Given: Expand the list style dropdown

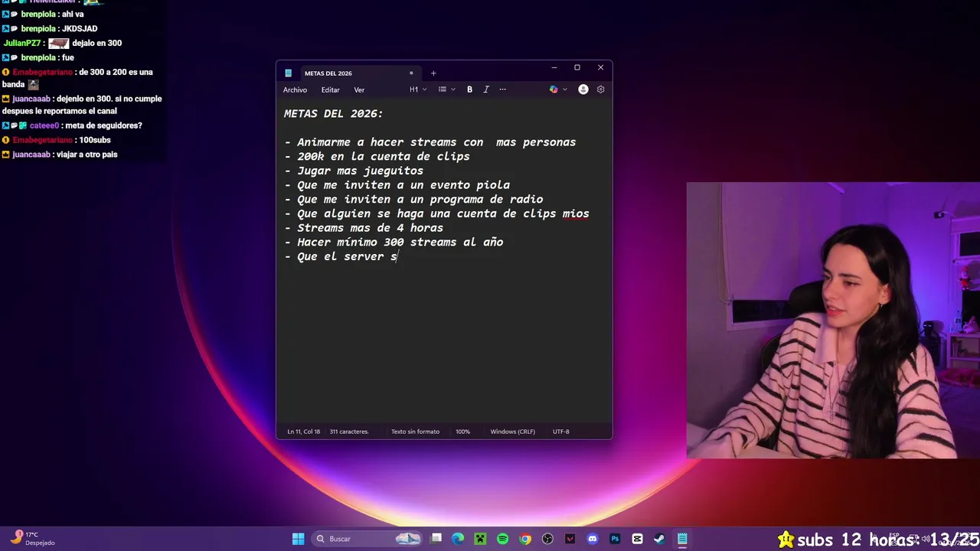Looking at the screenshot, I should click(446, 90).
